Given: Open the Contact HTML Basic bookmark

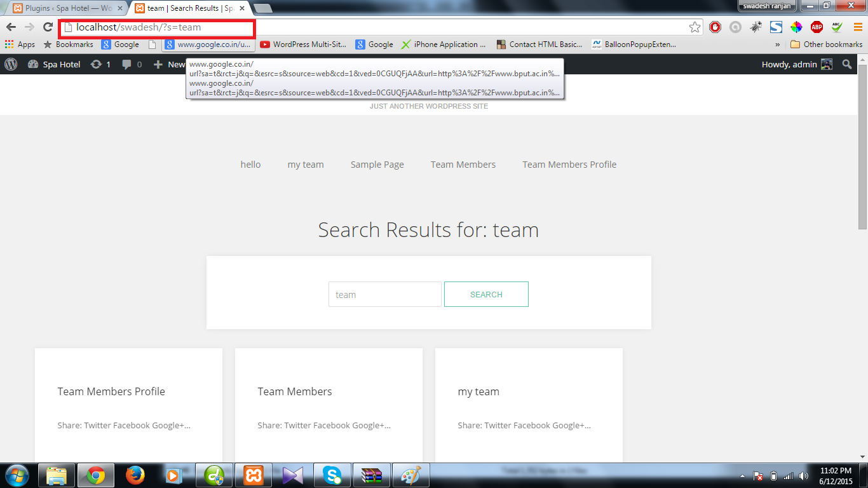Looking at the screenshot, I should click(x=539, y=44).
